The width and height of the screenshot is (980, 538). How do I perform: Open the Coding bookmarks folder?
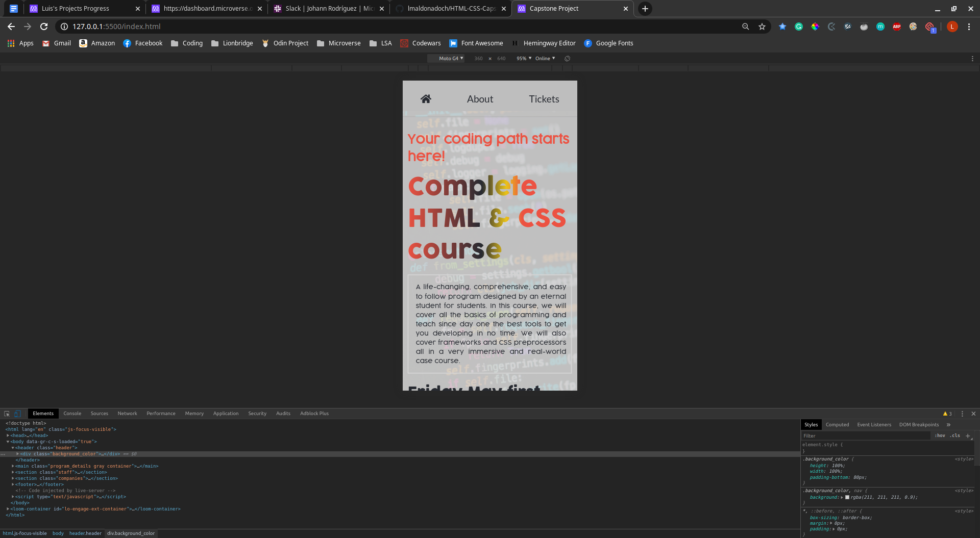(187, 43)
